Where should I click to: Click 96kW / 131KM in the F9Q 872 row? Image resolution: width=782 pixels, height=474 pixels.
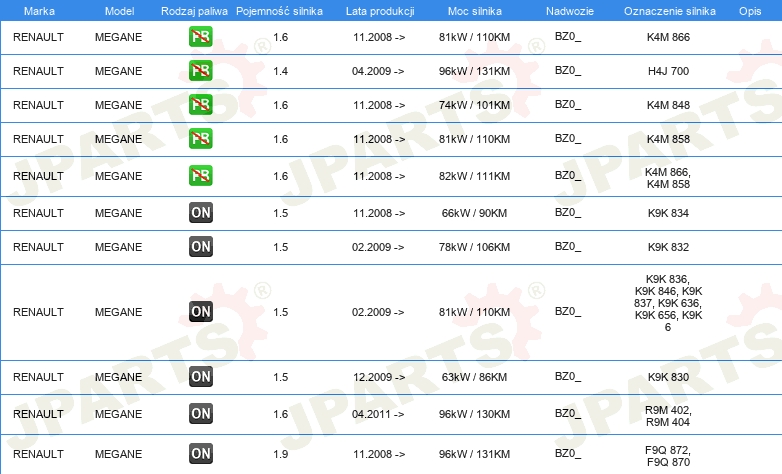point(474,454)
